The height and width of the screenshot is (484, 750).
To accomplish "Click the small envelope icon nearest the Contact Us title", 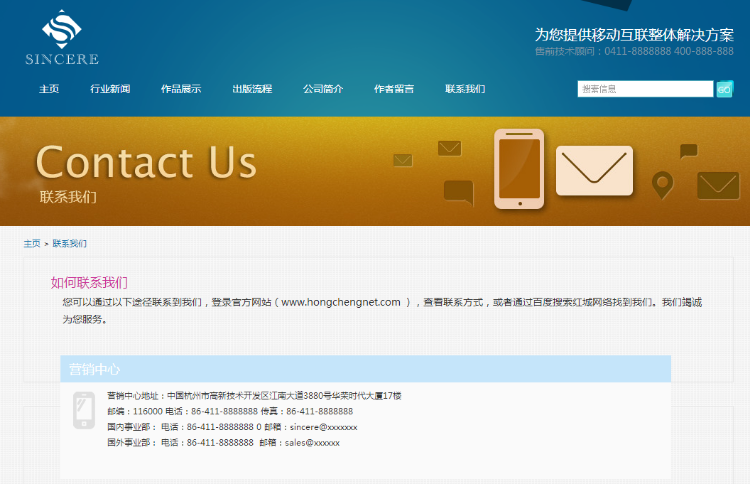I will tap(403, 160).
